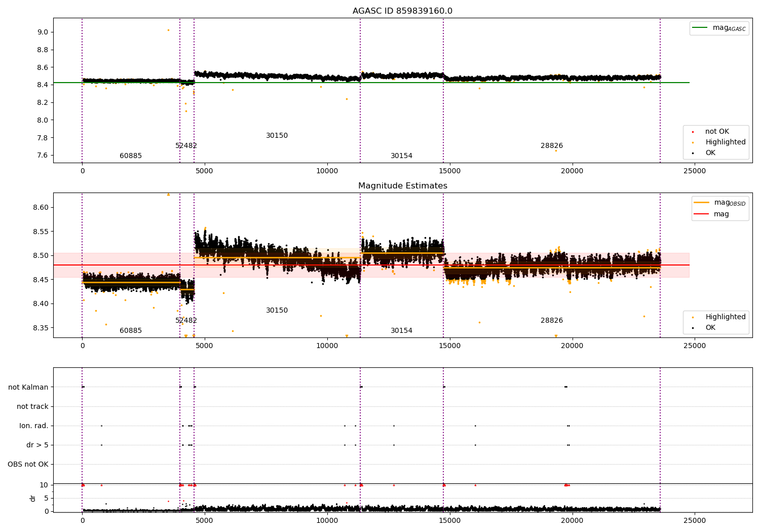Click obsid label 30150 in the middle plot
This screenshot has width=760, height=532.
tap(277, 311)
